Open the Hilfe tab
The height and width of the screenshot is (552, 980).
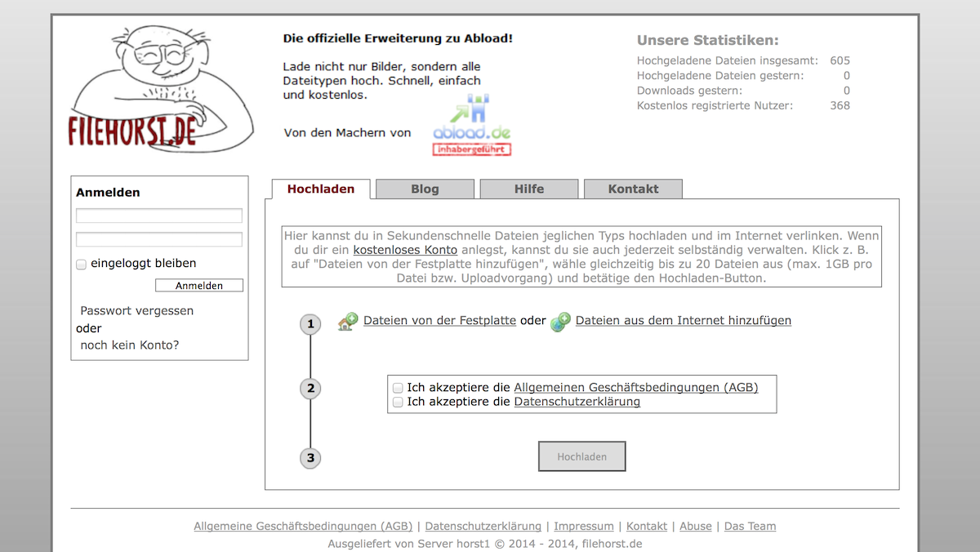pyautogui.click(x=529, y=189)
